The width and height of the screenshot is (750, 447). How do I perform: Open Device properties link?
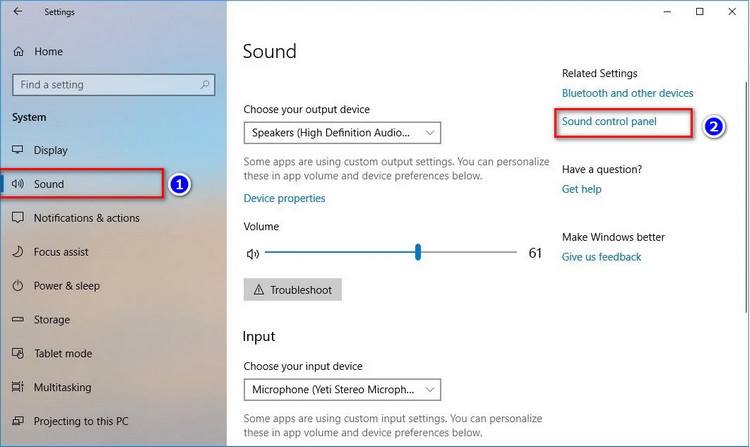284,198
